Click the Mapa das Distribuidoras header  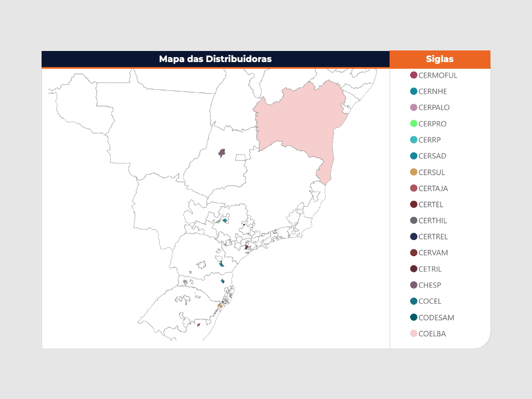216,59
